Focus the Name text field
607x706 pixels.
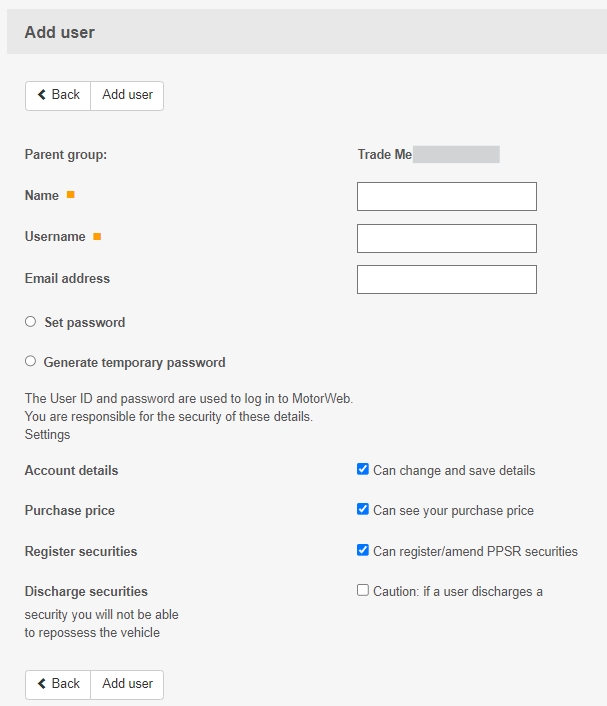(446, 197)
